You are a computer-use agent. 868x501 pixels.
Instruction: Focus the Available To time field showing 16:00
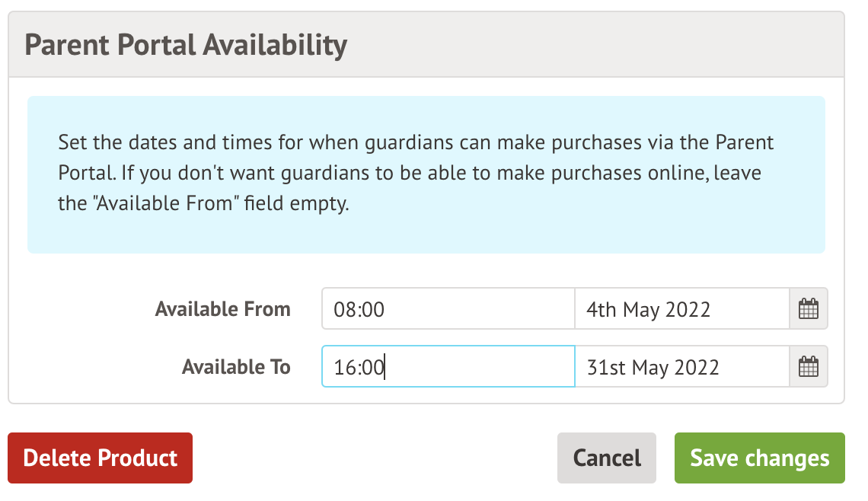(x=448, y=367)
